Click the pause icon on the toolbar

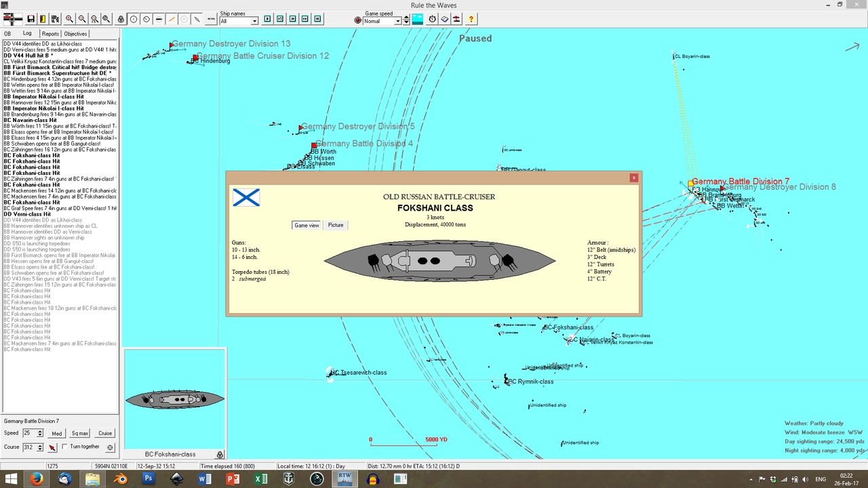coord(318,19)
